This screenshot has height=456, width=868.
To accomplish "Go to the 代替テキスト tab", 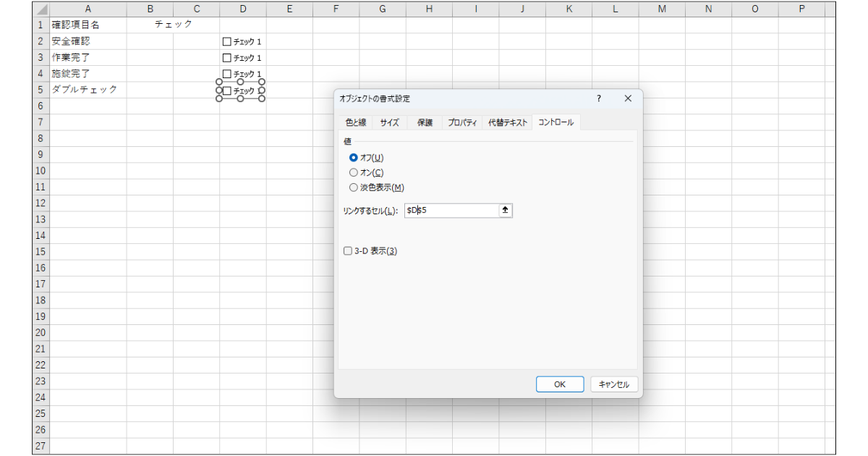I will [508, 122].
